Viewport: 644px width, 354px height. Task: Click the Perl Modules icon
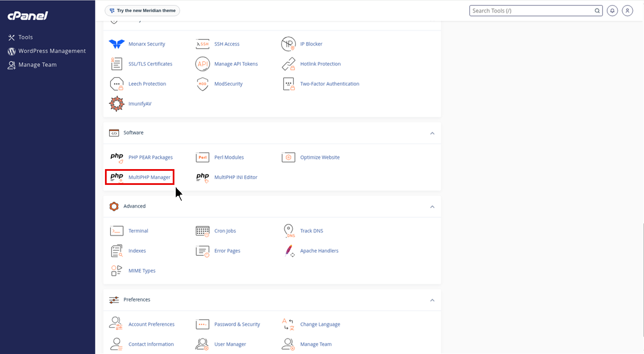coord(203,157)
